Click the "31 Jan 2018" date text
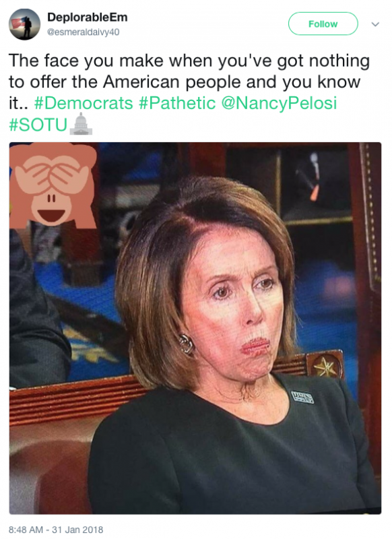This screenshot has height=539, width=392. 77,530
